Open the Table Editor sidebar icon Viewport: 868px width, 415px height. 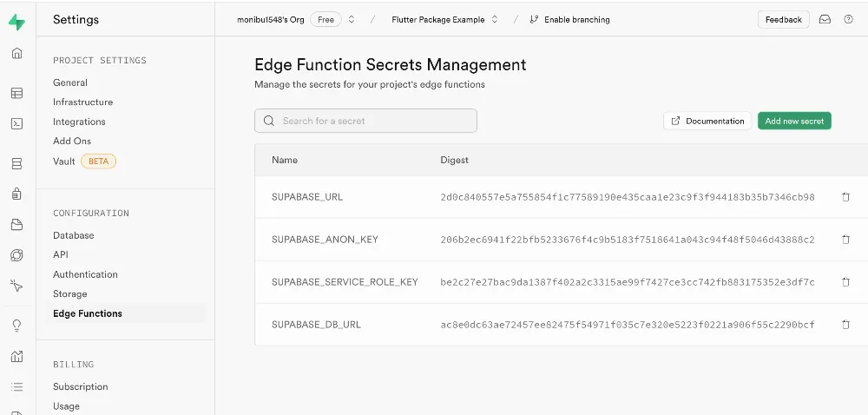(16, 93)
